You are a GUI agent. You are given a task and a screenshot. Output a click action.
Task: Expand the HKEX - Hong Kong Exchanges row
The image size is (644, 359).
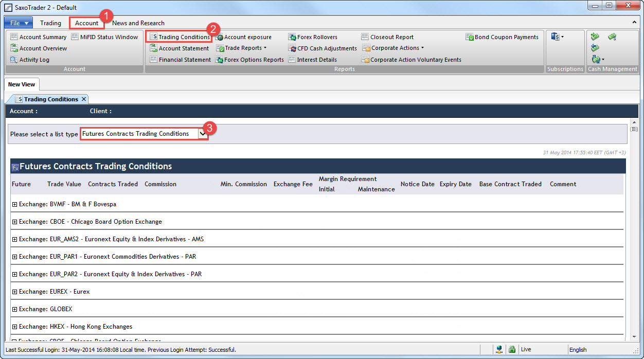[14, 327]
